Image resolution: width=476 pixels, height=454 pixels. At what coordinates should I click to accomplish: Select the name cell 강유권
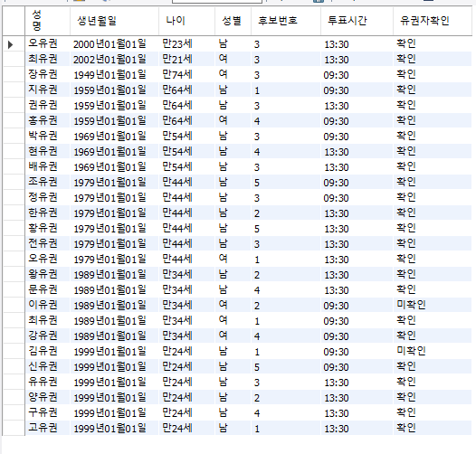pos(48,336)
